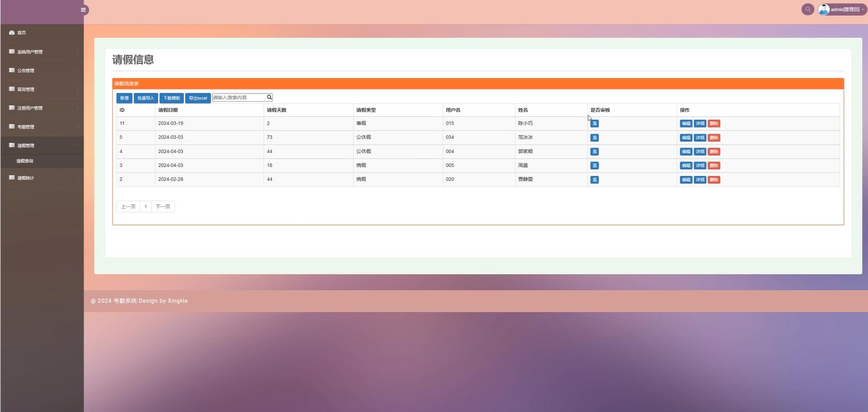Click the 下载模板 button
868x412 pixels.
[172, 98]
